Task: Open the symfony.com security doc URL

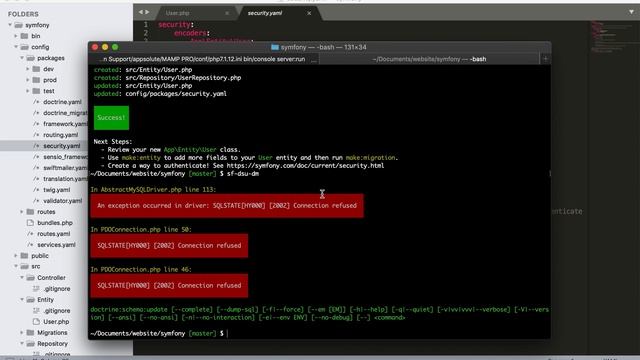Action: [305, 166]
